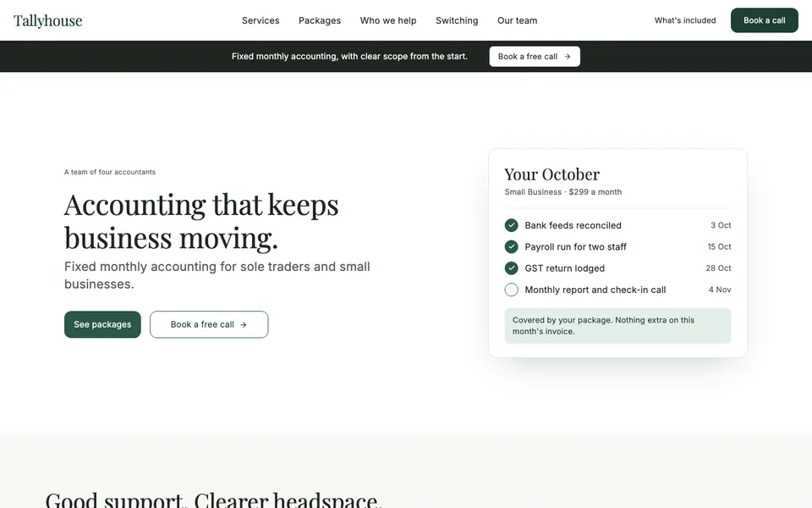The image size is (812, 508).
Task: Click empty circle beside Monthly report and check-in call
Action: [511, 290]
